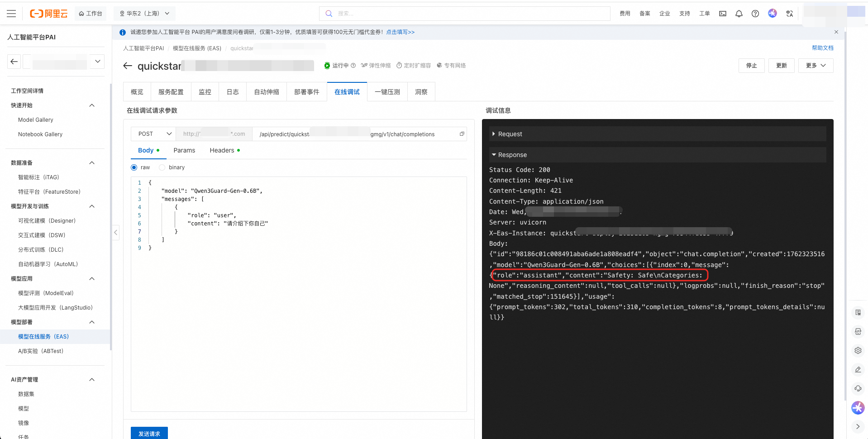Open the right-side customer support headset icon
This screenshot has height=439, width=868.
858,388
